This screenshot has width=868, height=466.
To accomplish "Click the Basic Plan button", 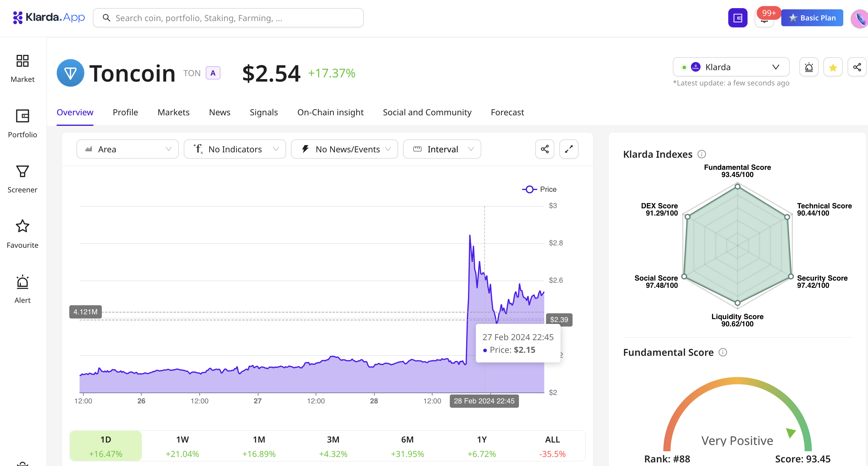I will click(812, 18).
